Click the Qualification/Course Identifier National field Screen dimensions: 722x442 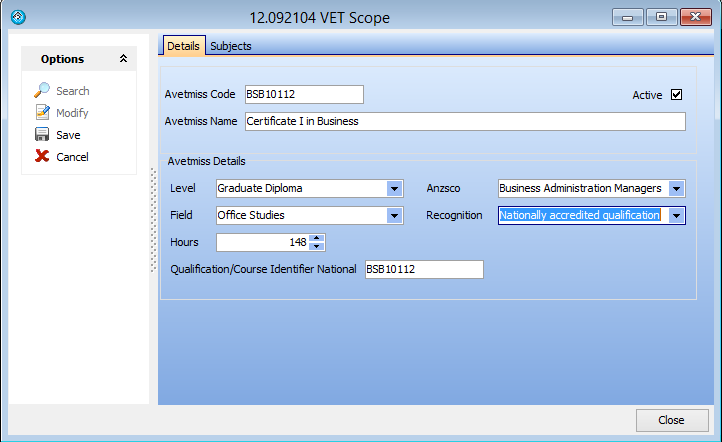(424, 269)
